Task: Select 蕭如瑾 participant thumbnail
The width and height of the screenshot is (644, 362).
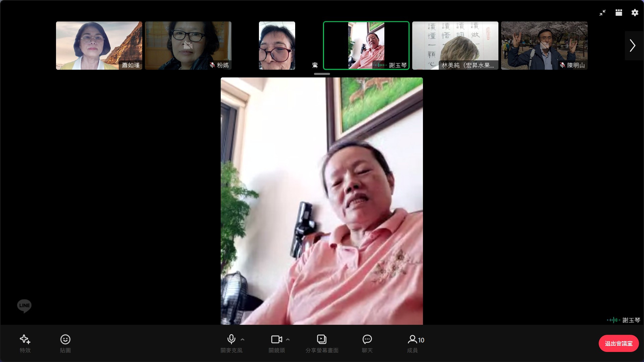Action: click(x=99, y=46)
